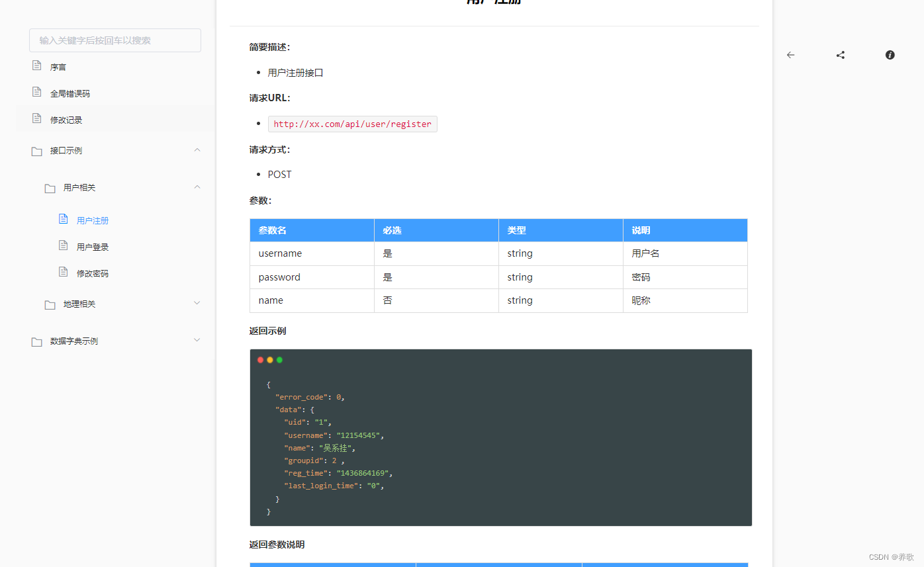This screenshot has width=924, height=567.
Task: Click the 昵称 description cell
Action: click(685, 300)
